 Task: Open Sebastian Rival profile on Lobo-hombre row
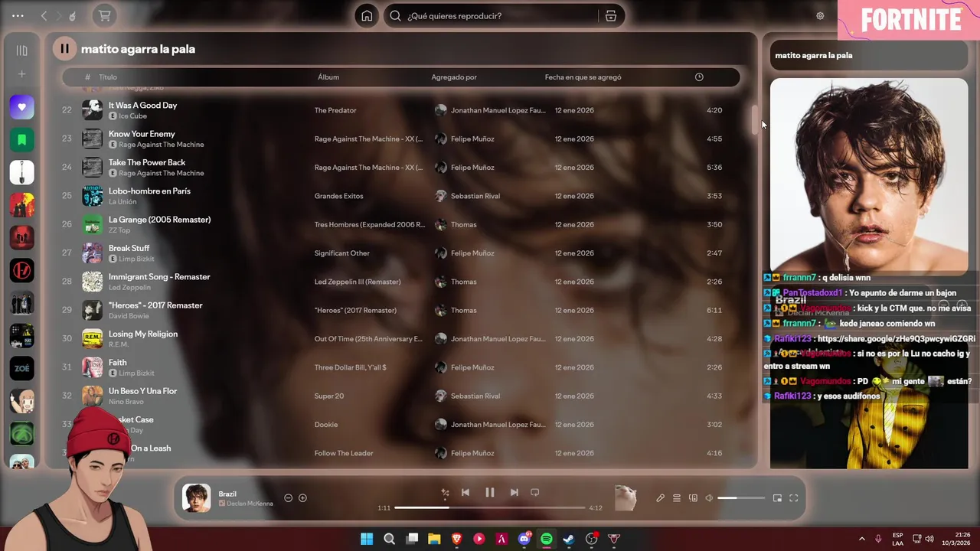tap(475, 196)
